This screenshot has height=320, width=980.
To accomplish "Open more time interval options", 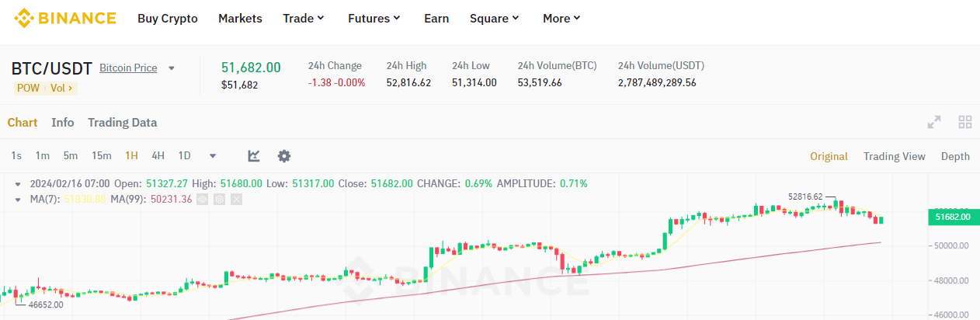I will (x=213, y=156).
